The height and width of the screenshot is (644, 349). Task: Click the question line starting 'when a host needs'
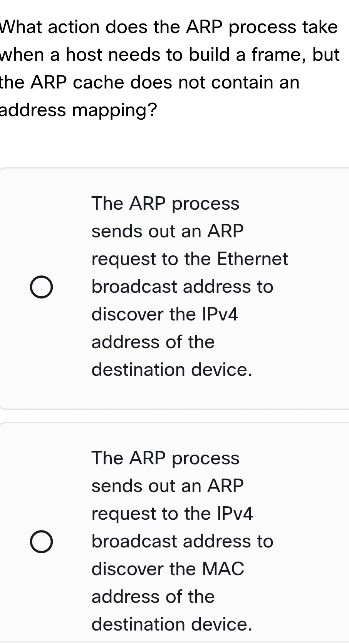pos(170,55)
